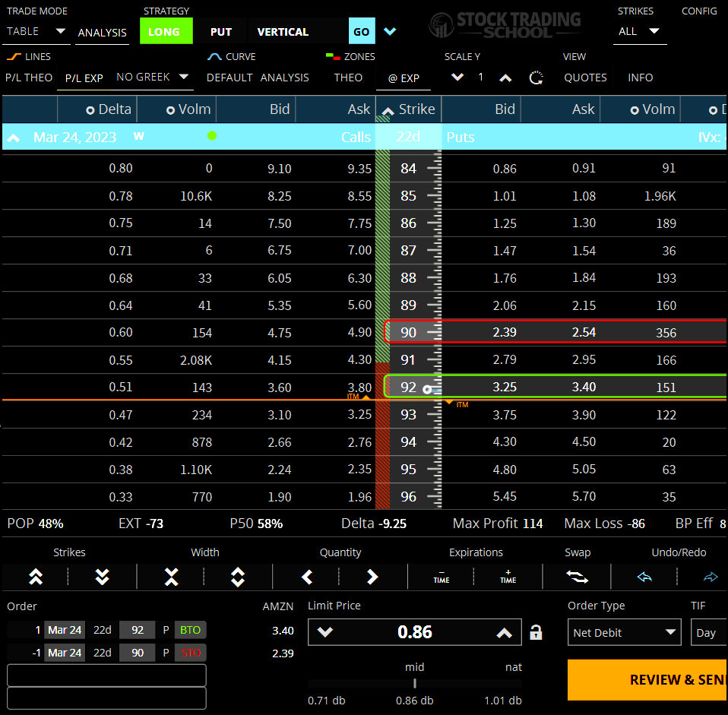Image resolution: width=728 pixels, height=715 pixels.
Task: Switch view to INFO
Action: [641, 78]
